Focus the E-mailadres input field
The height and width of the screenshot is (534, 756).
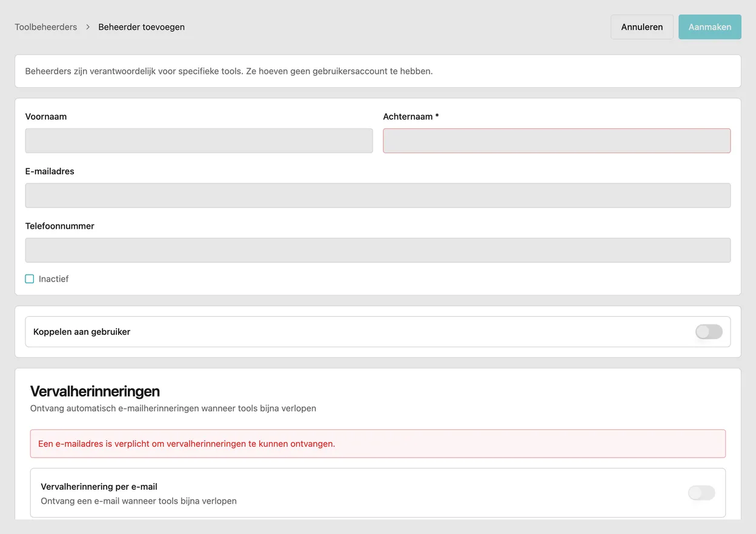pos(378,196)
